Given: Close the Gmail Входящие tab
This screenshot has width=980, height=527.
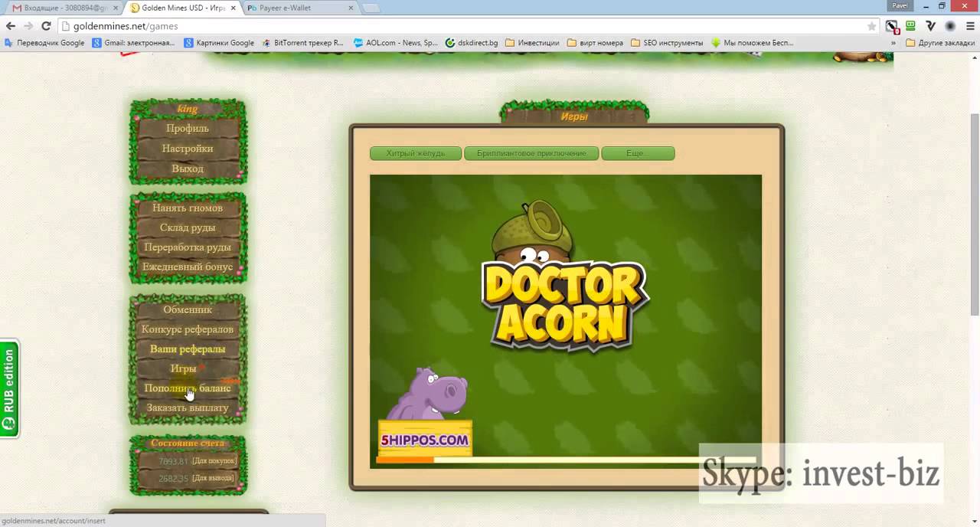Looking at the screenshot, I should point(116,8).
